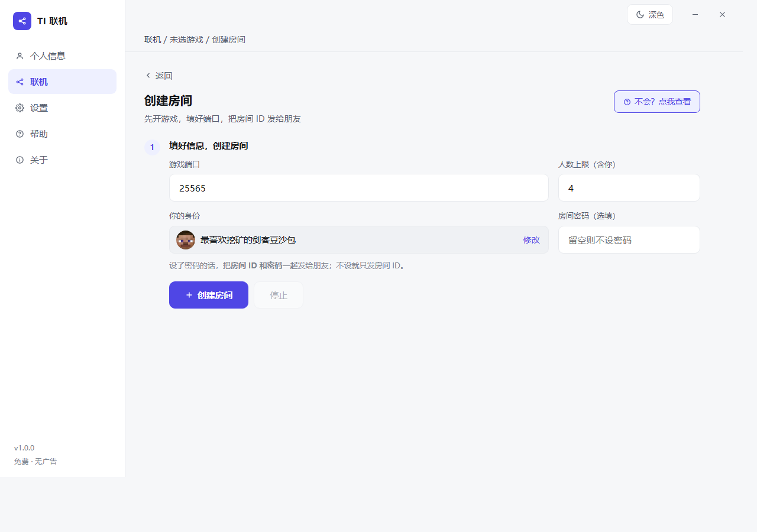
Task: Click the 停止 button
Action: [279, 295]
